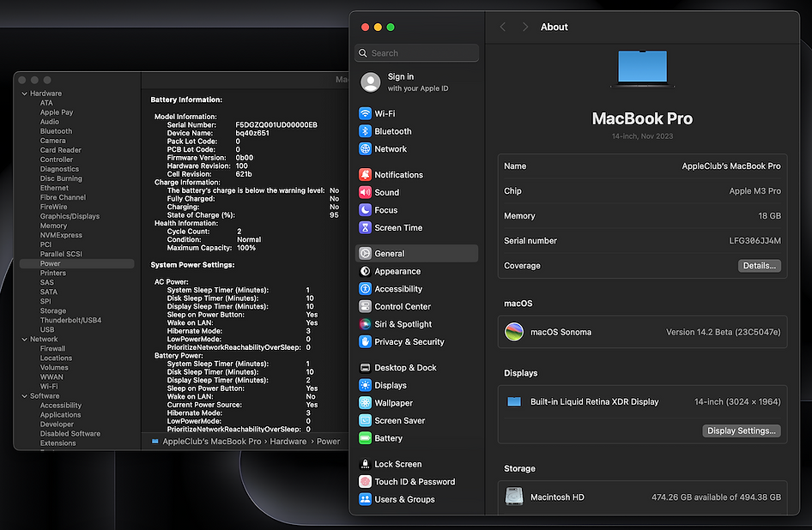Click the macOS Sonoma logo icon
Image resolution: width=812 pixels, height=530 pixels.
click(x=514, y=332)
